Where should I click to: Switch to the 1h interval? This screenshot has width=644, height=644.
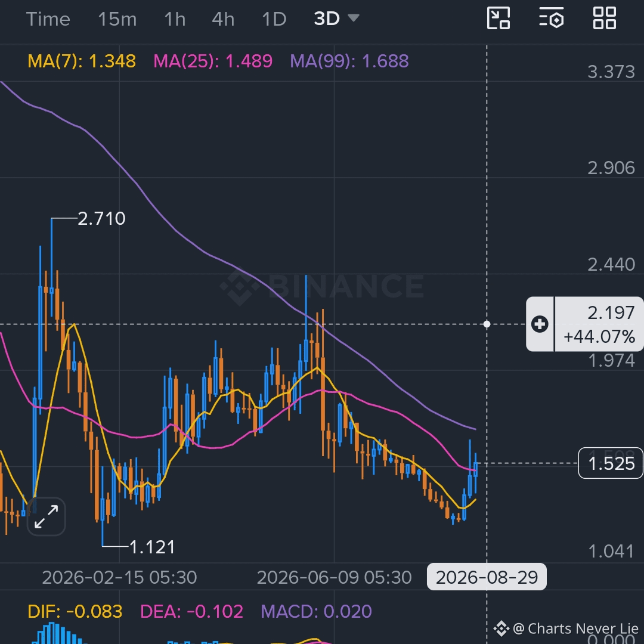(x=175, y=19)
